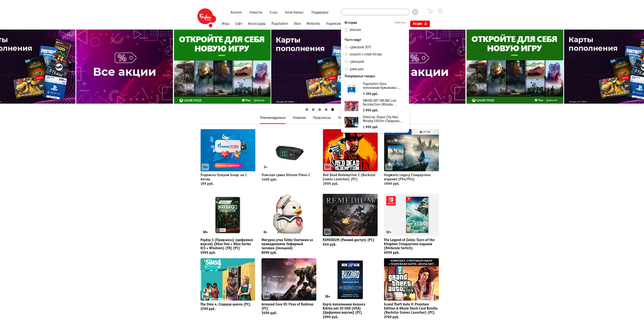Open the Каталог menu
This screenshot has height=322, width=644.
(x=236, y=13)
